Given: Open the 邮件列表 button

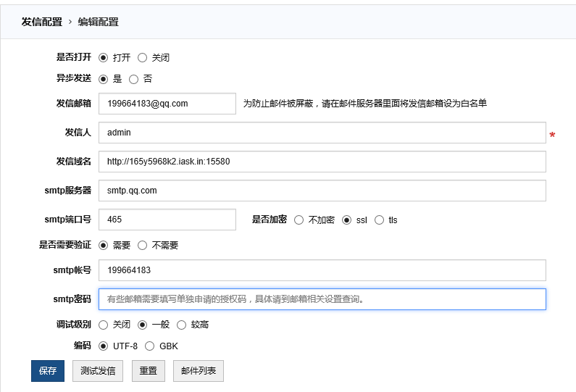Looking at the screenshot, I should pos(199,371).
